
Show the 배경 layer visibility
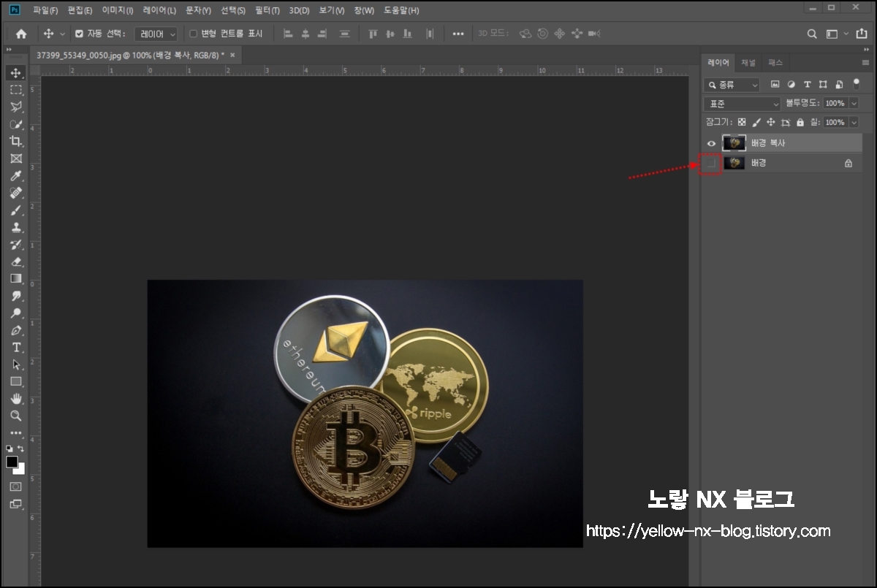coord(711,164)
